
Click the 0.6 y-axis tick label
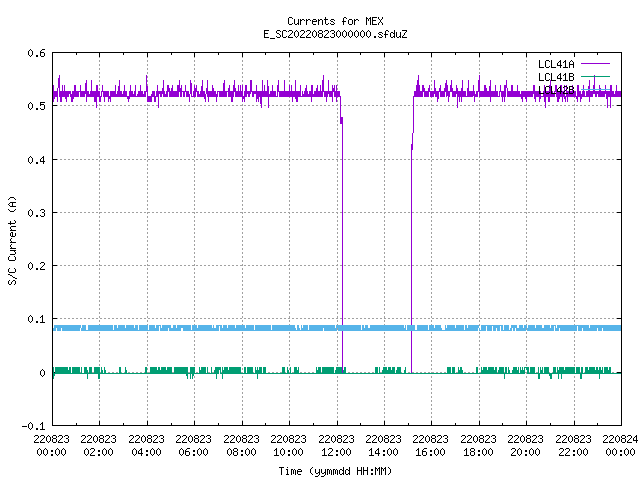coord(36,53)
